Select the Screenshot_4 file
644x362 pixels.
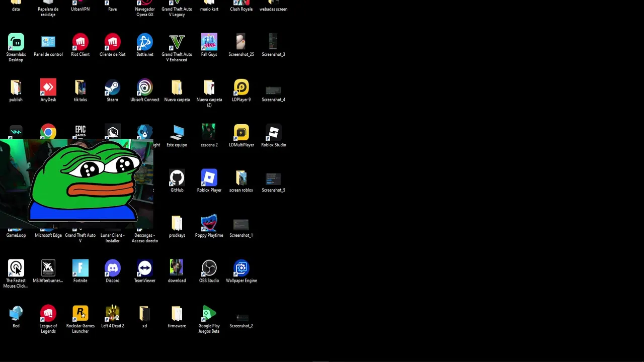tap(273, 90)
